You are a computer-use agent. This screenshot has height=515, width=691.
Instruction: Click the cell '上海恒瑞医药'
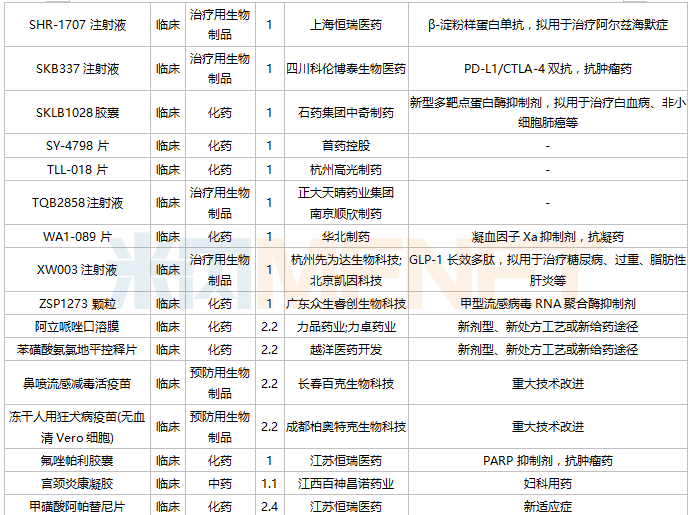346,25
